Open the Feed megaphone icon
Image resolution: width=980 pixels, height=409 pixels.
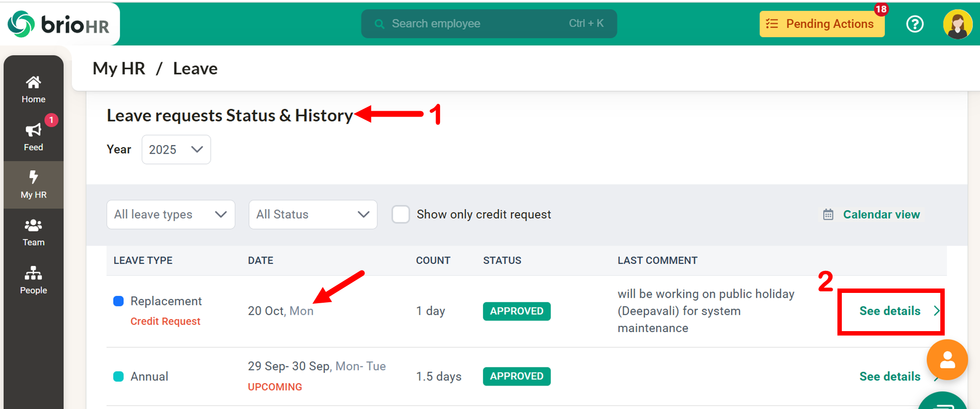pyautogui.click(x=33, y=130)
